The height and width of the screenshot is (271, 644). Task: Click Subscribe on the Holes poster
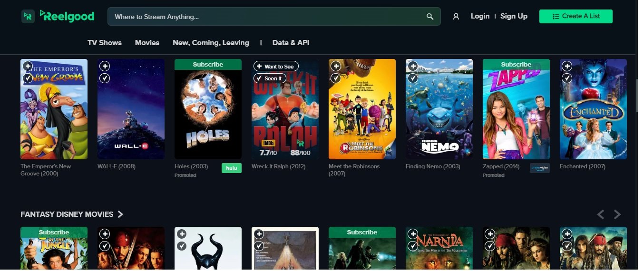point(208,65)
